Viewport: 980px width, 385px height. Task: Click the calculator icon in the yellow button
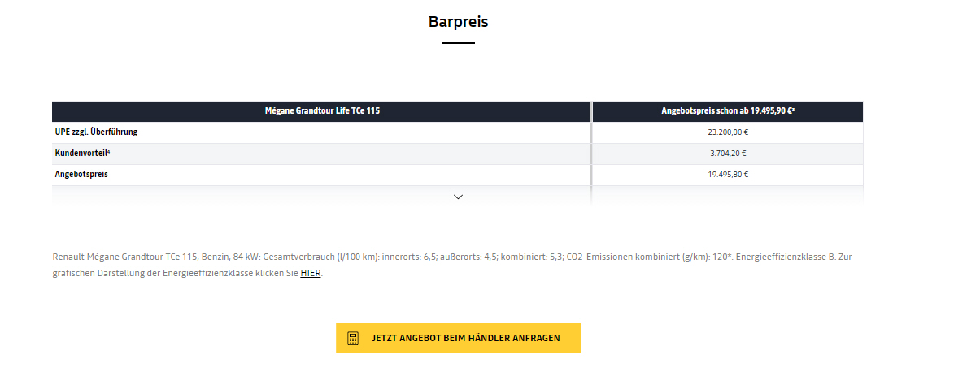pyautogui.click(x=353, y=338)
